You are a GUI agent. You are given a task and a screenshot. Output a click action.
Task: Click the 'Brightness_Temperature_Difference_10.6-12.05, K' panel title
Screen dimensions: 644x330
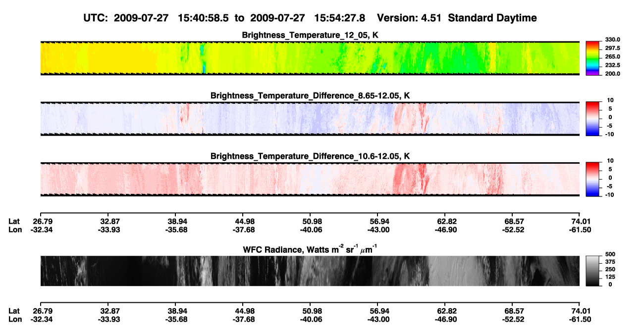[310, 156]
